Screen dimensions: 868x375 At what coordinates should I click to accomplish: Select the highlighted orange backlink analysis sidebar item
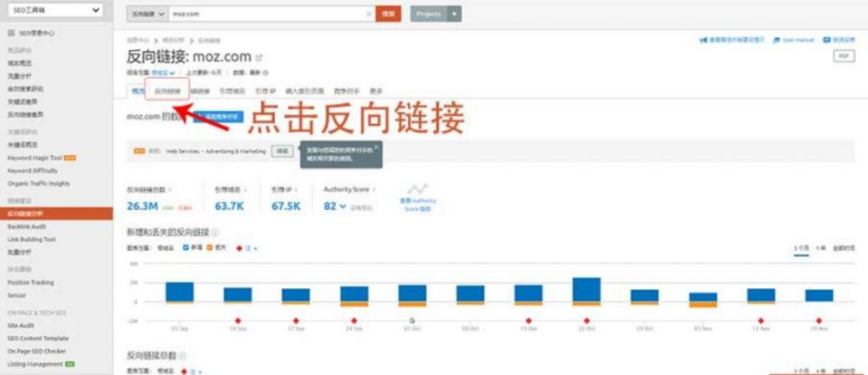56,213
